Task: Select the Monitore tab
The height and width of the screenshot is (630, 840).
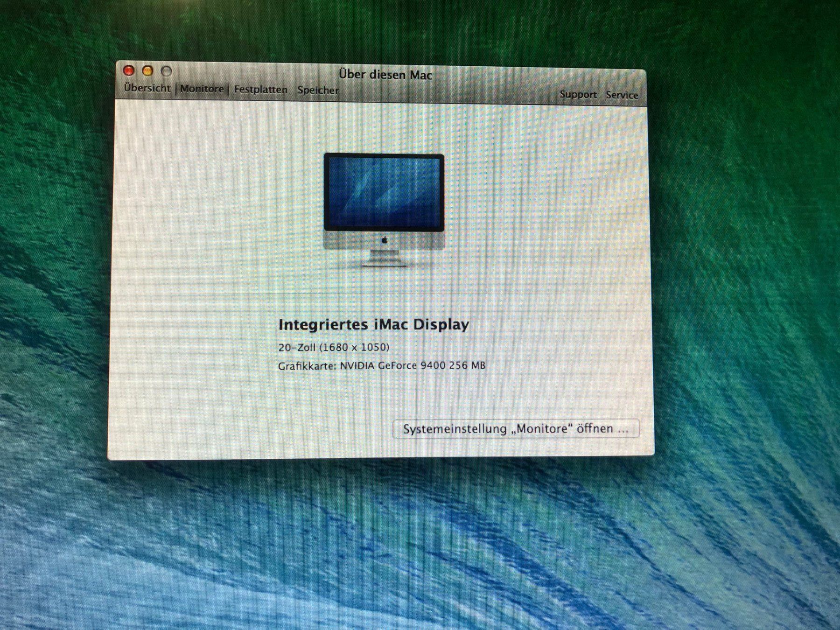Action: pos(202,88)
